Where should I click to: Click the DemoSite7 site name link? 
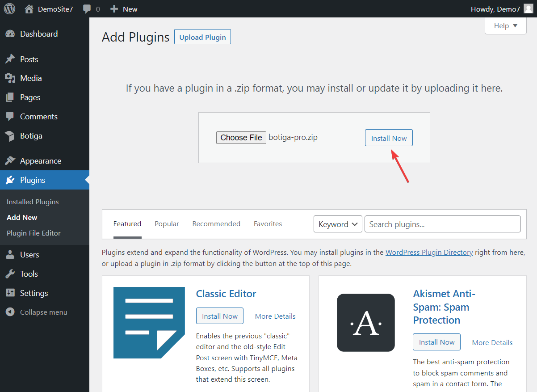click(55, 9)
